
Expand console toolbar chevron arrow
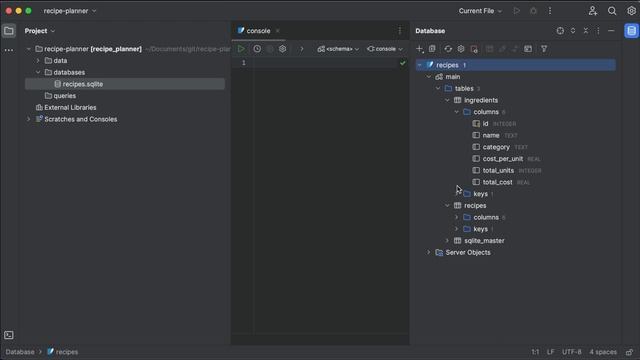(302, 49)
